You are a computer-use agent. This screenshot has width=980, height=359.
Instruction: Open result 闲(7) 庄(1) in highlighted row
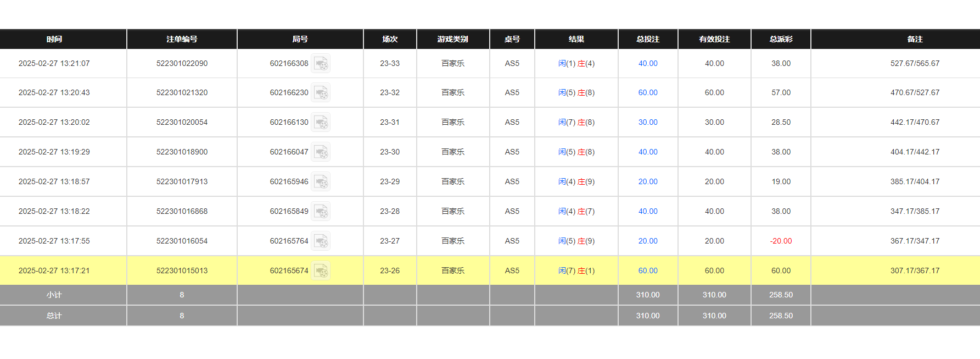[576, 271]
